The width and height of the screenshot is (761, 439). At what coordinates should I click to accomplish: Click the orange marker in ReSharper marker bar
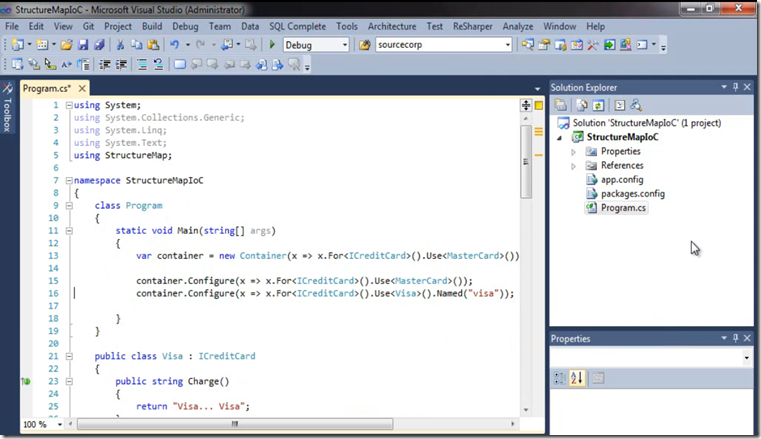539,155
